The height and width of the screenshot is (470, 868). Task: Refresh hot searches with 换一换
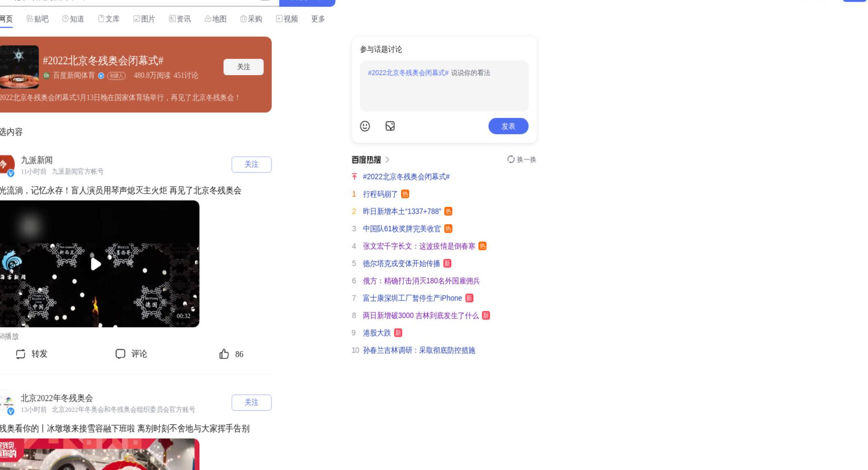(x=522, y=160)
